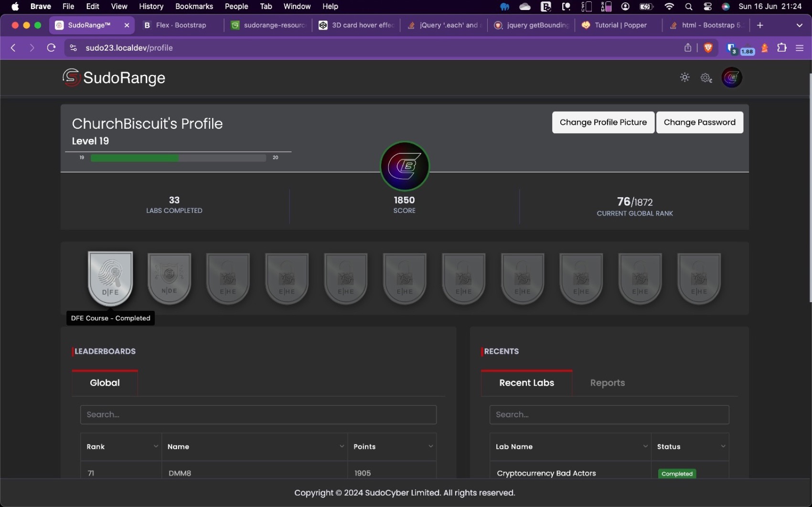Open the Brave Shields lion icon
The height and width of the screenshot is (507, 812).
708,47
